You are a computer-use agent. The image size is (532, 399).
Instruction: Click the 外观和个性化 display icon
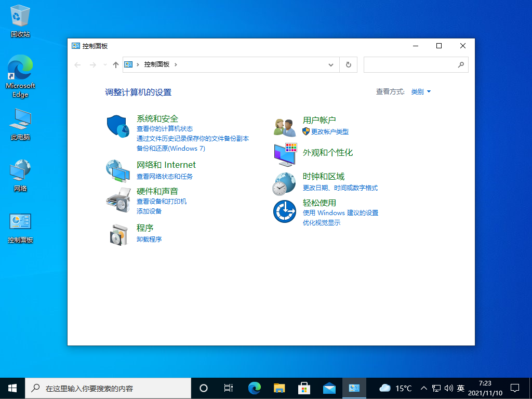tap(284, 154)
